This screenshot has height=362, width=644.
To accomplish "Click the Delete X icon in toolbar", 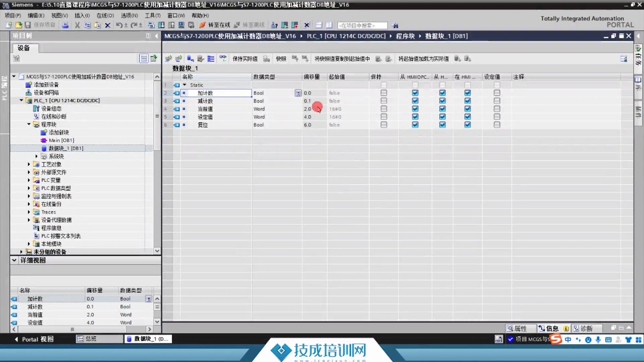I will tap(107, 25).
